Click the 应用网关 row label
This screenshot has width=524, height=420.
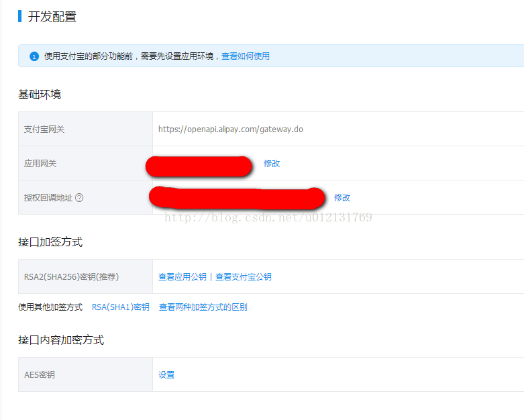40,164
